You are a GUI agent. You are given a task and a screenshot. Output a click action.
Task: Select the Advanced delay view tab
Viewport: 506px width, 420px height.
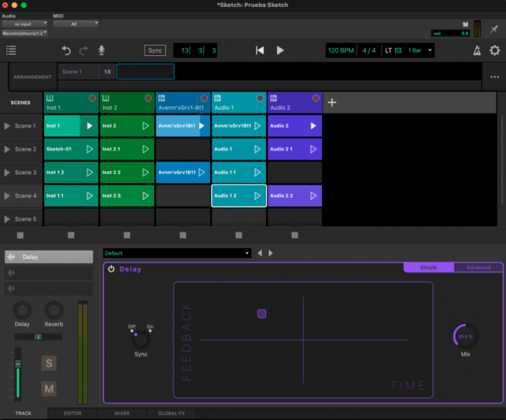(478, 267)
